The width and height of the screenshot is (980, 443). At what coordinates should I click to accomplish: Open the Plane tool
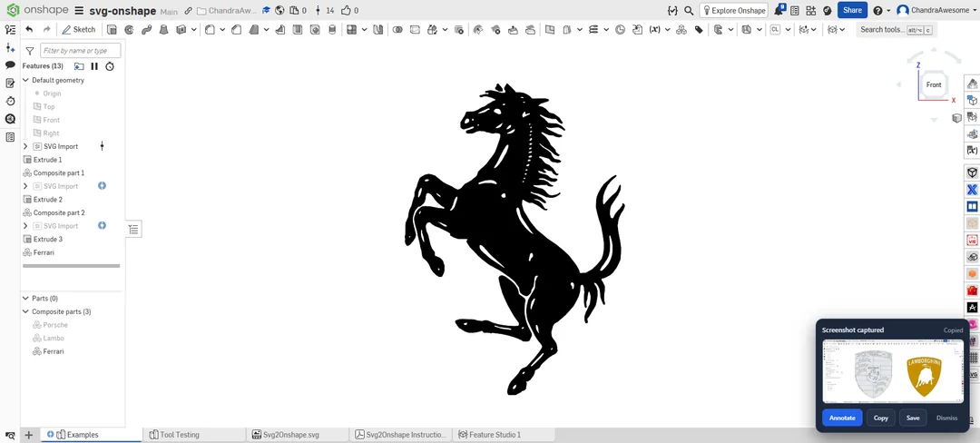(x=549, y=29)
